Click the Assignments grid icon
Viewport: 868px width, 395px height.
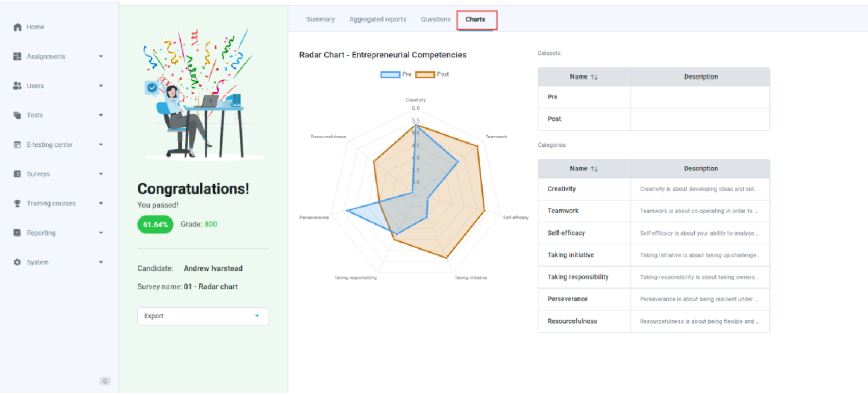(x=17, y=56)
